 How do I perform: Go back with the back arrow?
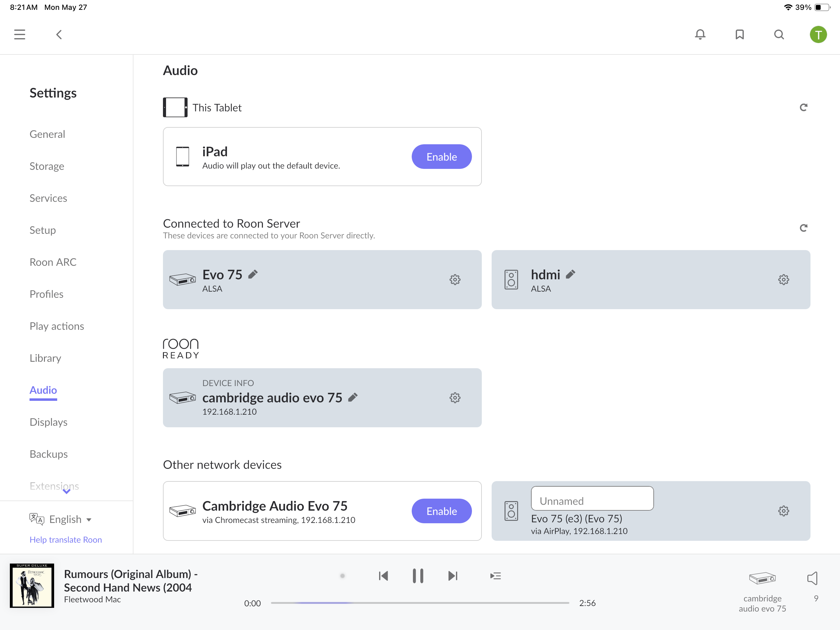tap(59, 34)
